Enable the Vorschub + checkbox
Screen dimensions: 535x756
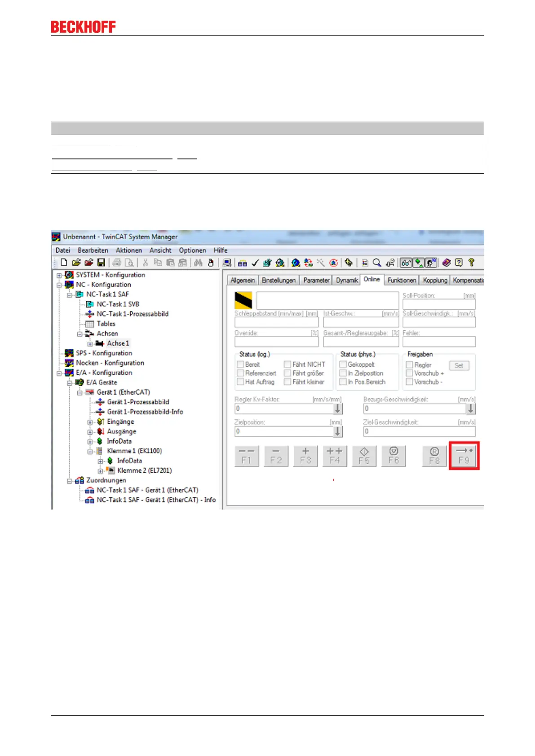(x=409, y=373)
